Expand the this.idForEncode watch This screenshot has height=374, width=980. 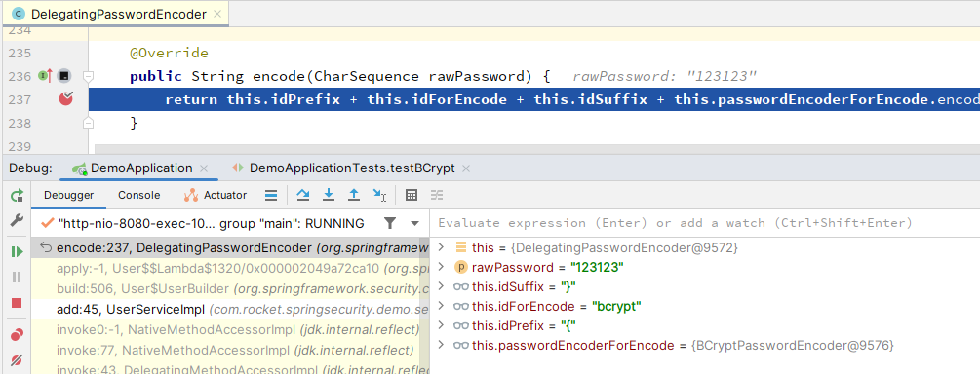(442, 306)
